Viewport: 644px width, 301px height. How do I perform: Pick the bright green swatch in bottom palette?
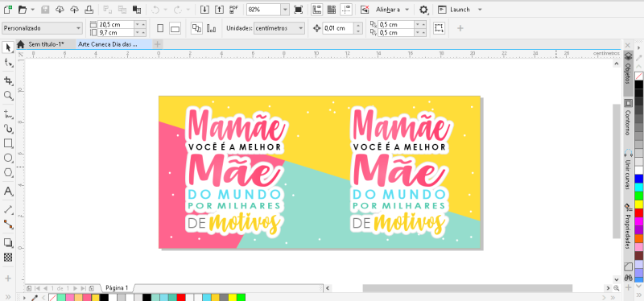[241, 297]
